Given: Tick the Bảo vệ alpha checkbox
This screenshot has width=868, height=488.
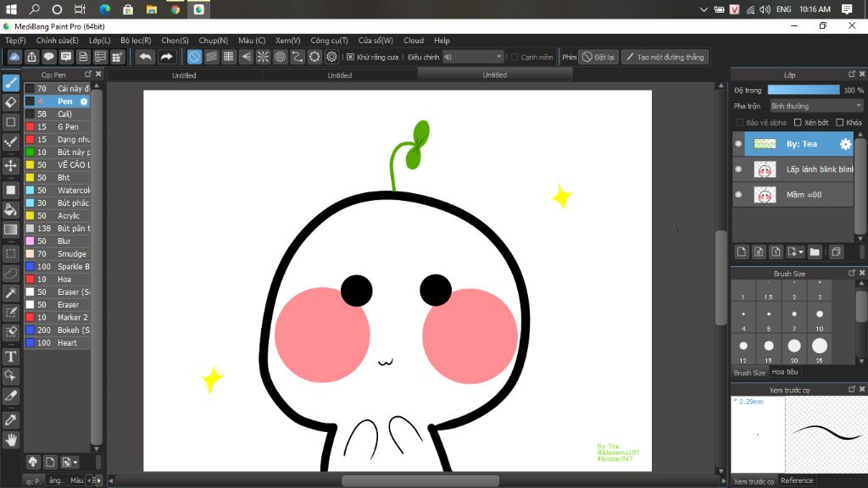Looking at the screenshot, I should (x=739, y=122).
